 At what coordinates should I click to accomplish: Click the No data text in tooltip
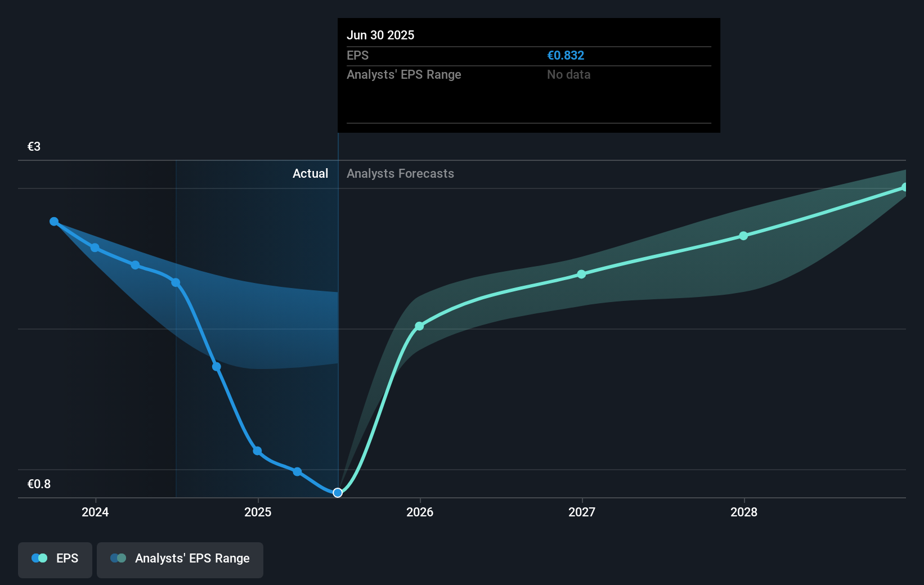568,75
